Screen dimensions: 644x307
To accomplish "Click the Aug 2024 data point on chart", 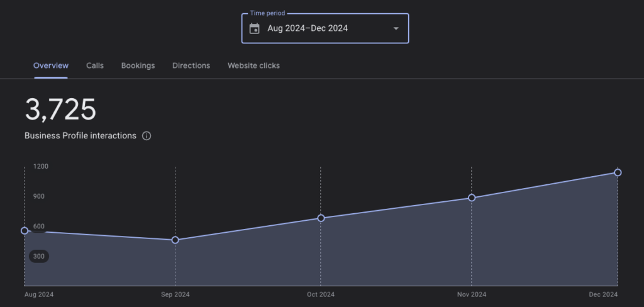I will [x=25, y=231].
